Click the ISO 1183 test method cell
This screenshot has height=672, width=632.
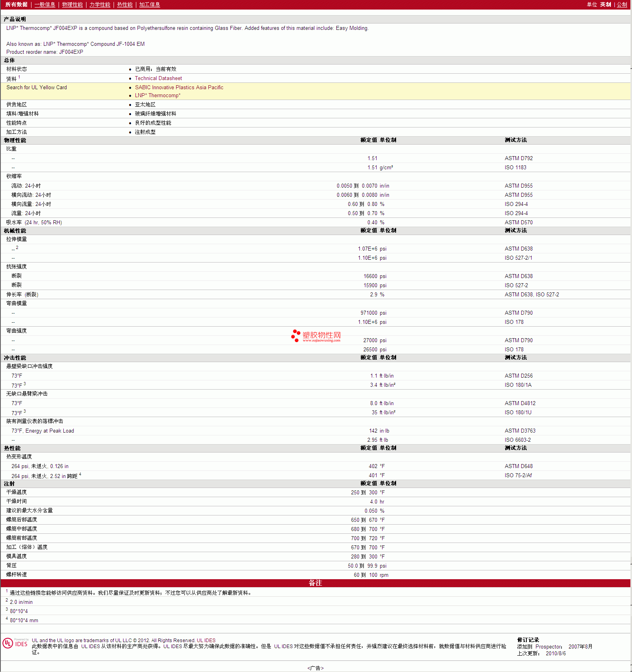[x=515, y=168]
